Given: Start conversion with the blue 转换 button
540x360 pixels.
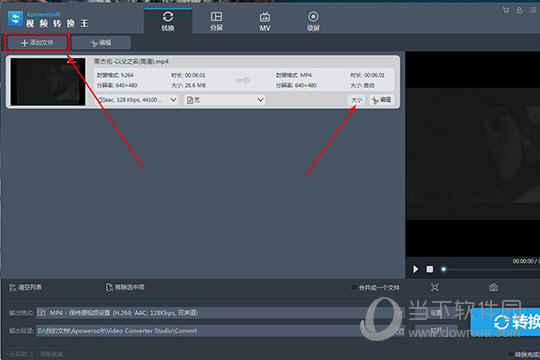Looking at the screenshot, I should pyautogui.click(x=505, y=322).
